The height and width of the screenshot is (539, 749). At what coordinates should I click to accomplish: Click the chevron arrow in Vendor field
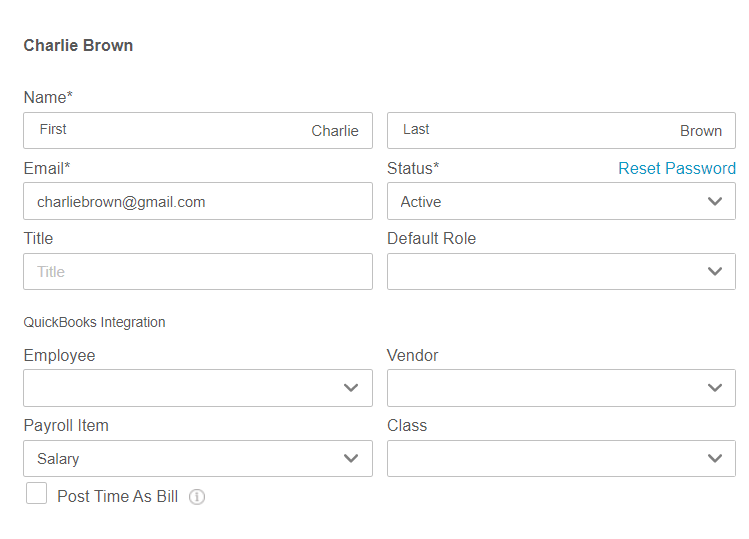(715, 388)
